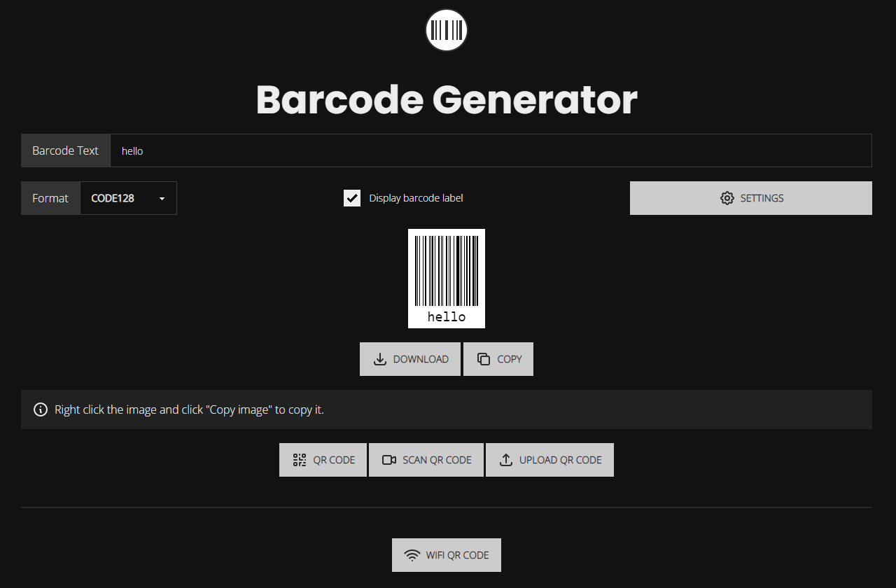Open Settings via the gear icon

727,198
